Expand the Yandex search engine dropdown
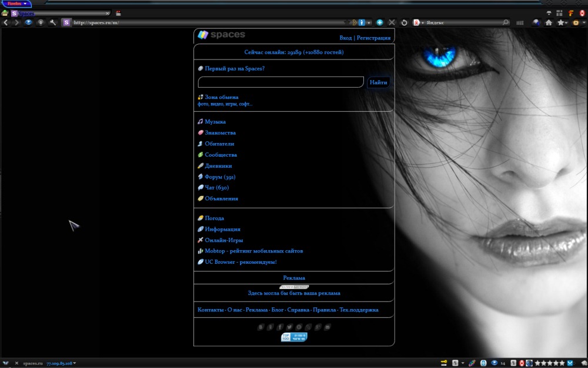This screenshot has height=368, width=588. pyautogui.click(x=423, y=22)
